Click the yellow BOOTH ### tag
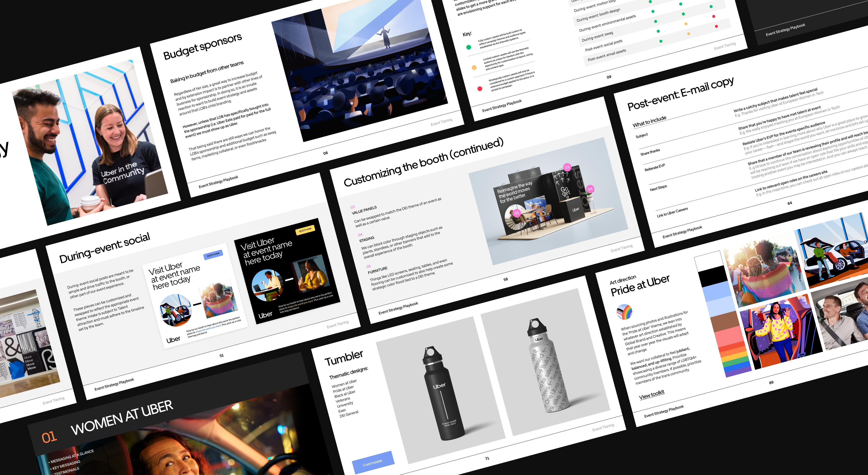The image size is (868, 475). (x=305, y=230)
